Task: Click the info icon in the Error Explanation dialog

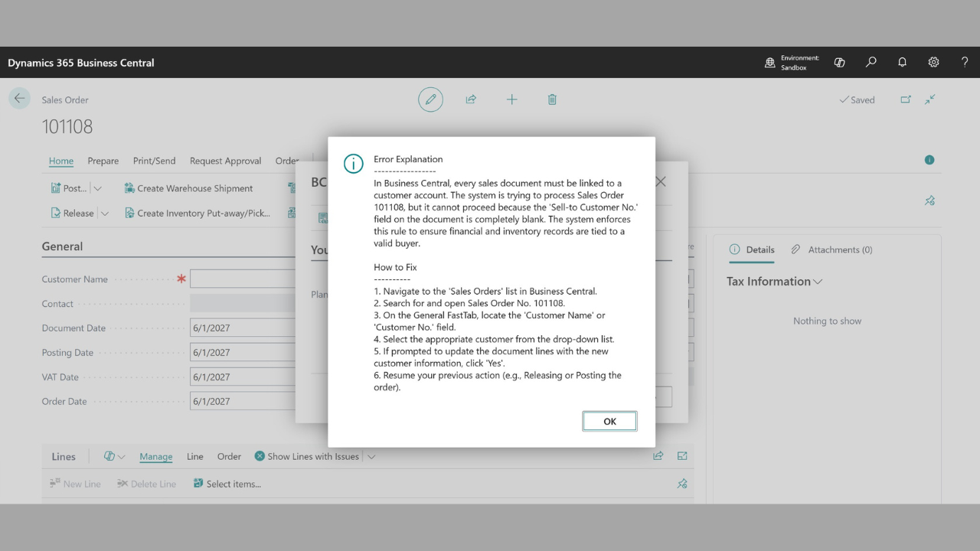Action: tap(353, 164)
